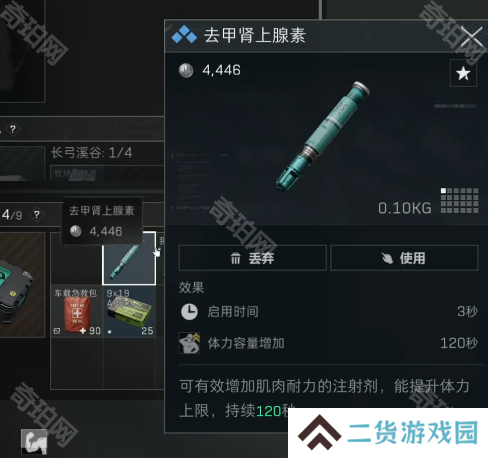Click the hand icon on 使用

[x=387, y=258]
